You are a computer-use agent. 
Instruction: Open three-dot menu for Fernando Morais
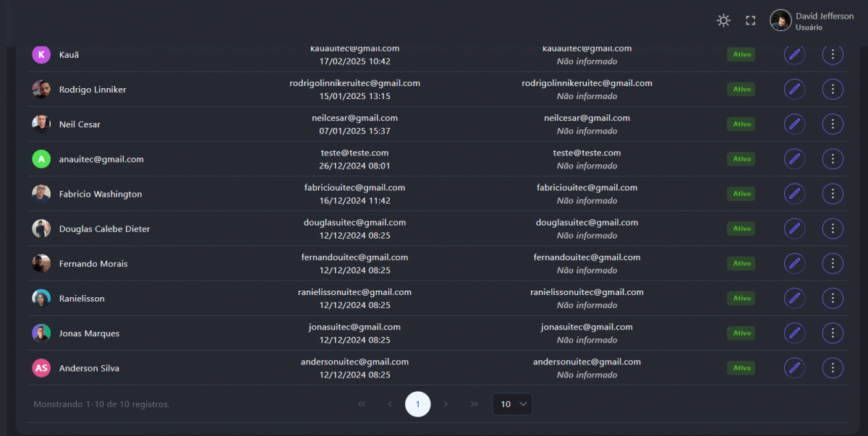tap(833, 263)
